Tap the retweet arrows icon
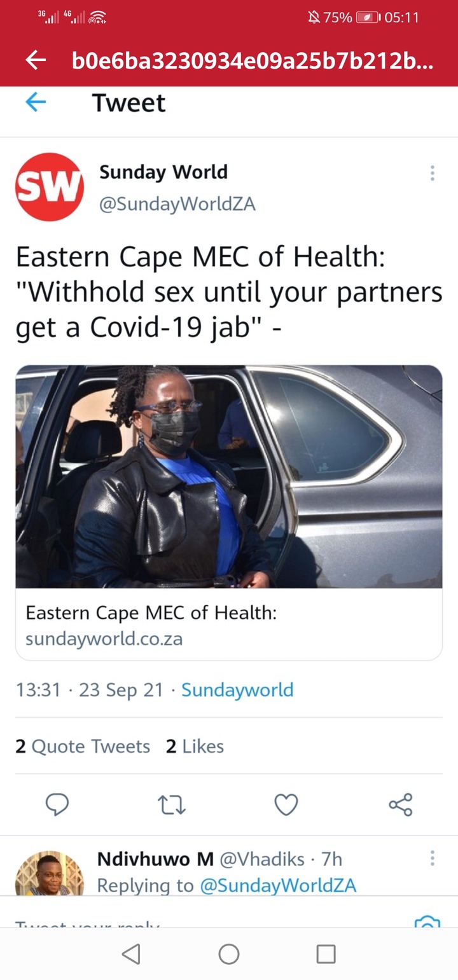 172,805
